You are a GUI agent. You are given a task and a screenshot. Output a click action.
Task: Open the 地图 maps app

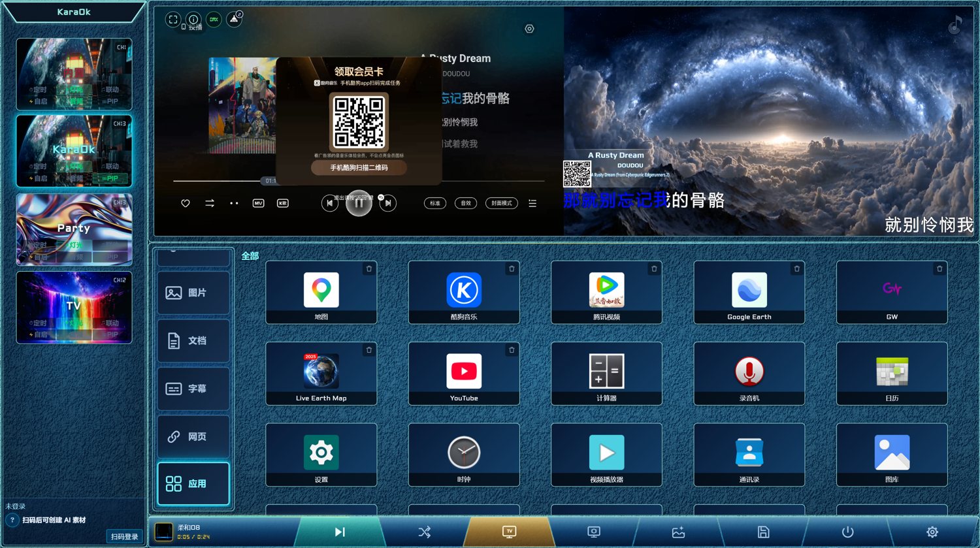click(321, 293)
